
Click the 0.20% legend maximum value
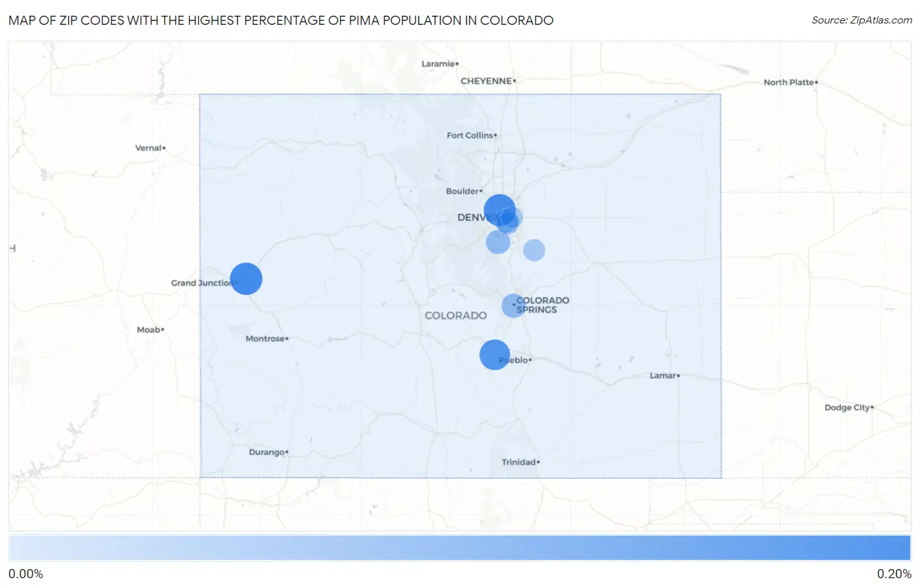click(894, 574)
